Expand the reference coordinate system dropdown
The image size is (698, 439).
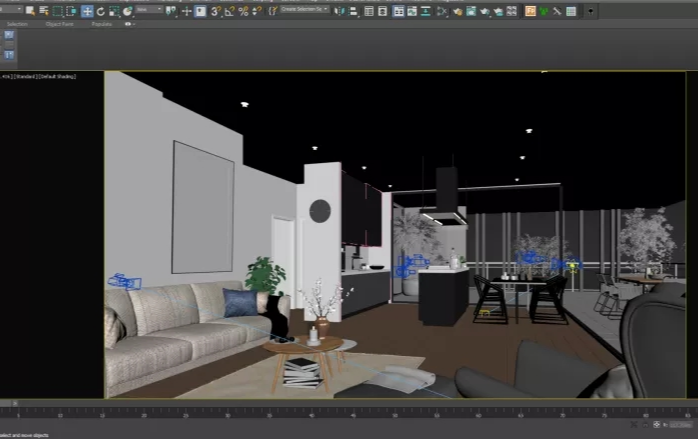point(149,9)
